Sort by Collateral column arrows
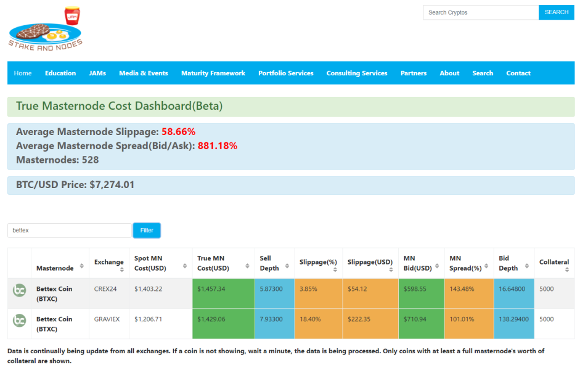 (567, 269)
